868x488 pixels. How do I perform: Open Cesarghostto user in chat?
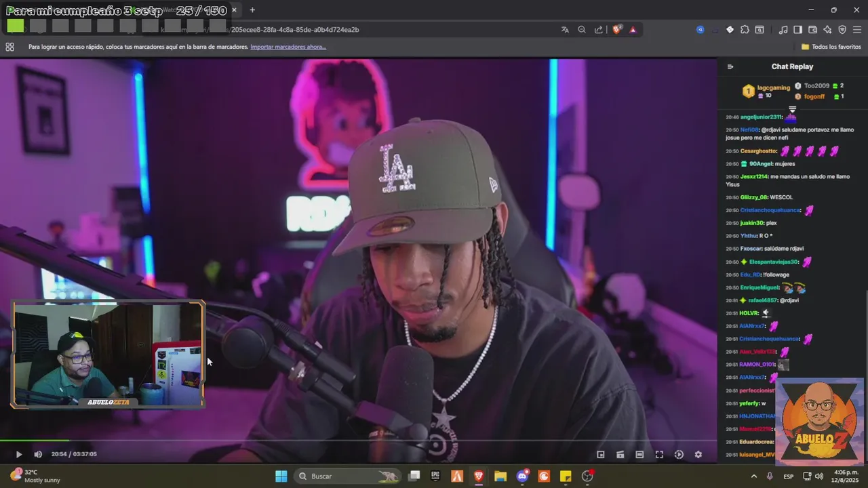758,151
